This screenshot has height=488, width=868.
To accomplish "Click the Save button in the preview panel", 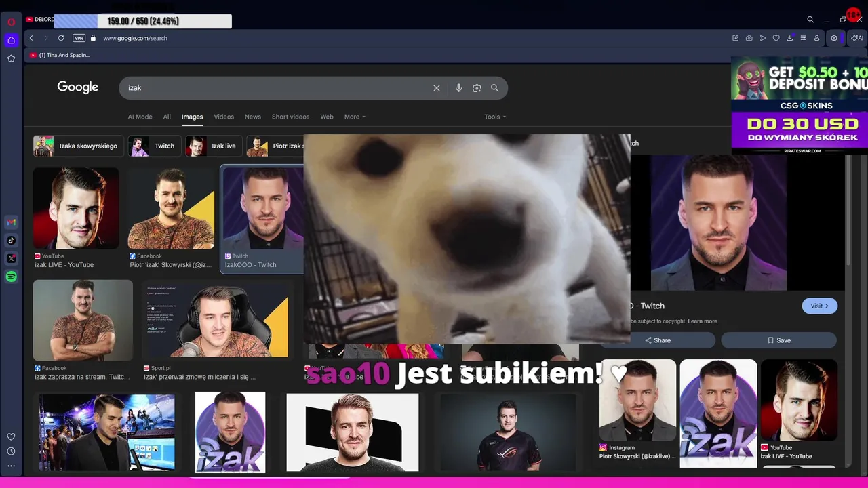I will coord(779,340).
